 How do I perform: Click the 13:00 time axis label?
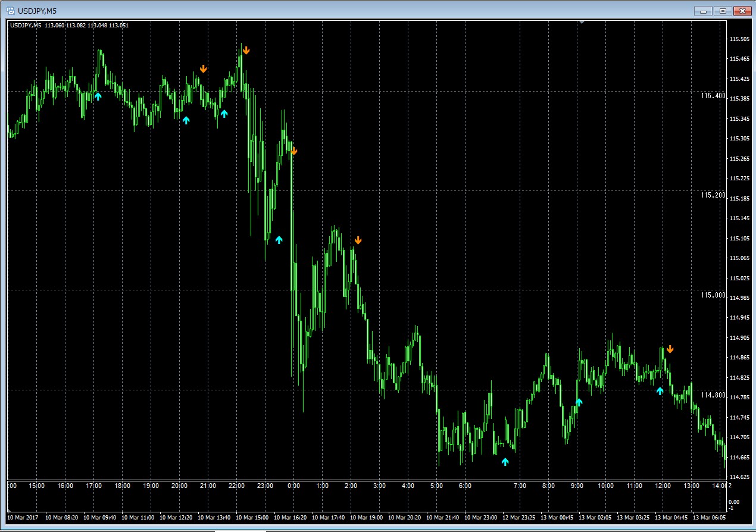tap(691, 486)
